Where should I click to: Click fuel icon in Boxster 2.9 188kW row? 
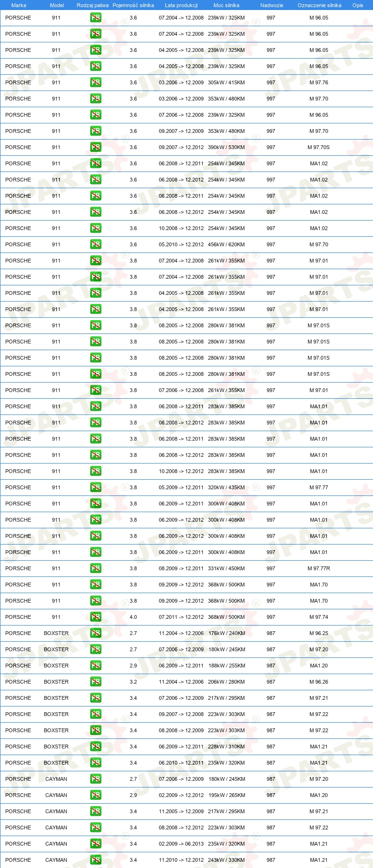pyautogui.click(x=95, y=666)
